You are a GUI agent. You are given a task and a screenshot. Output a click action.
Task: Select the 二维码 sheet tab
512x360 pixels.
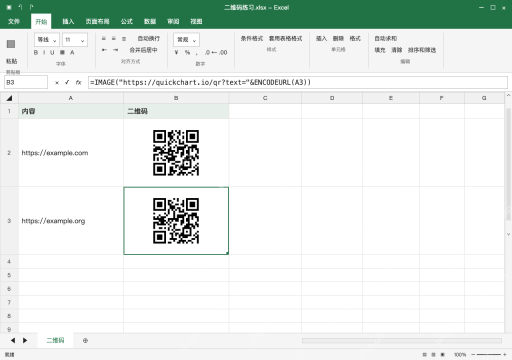tap(55, 340)
